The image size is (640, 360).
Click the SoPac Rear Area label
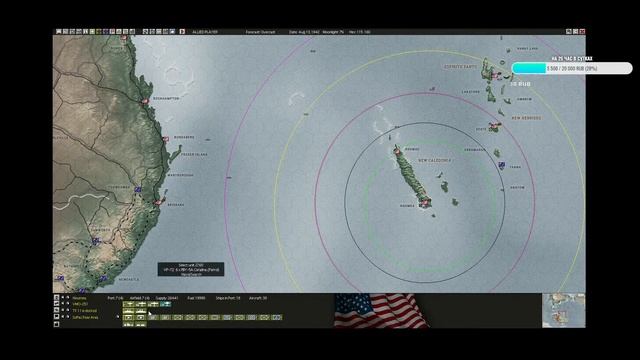[x=85, y=317]
